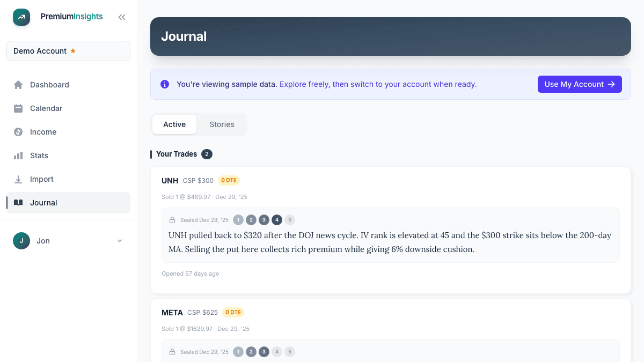Select rating dot 5 on the META trade
Image resolution: width=644 pixels, height=362 pixels.
289,352
